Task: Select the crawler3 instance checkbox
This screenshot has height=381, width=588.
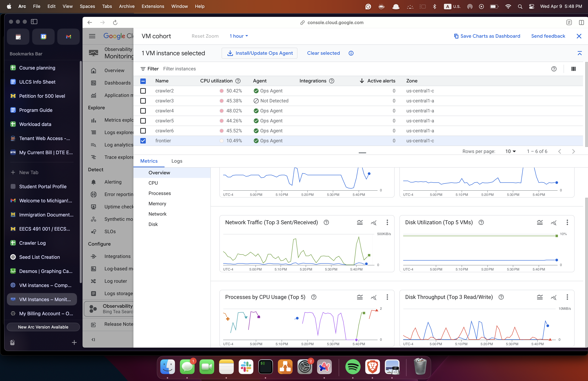Action: (143, 101)
